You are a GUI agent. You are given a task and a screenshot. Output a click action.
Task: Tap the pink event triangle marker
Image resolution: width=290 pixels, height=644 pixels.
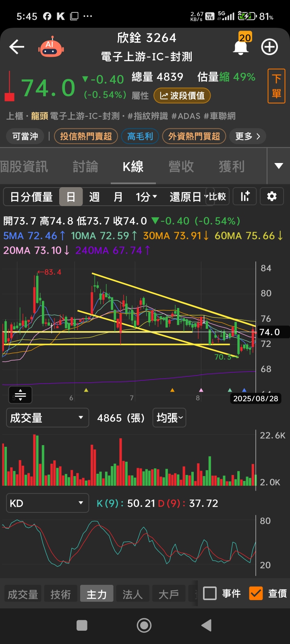point(201,390)
